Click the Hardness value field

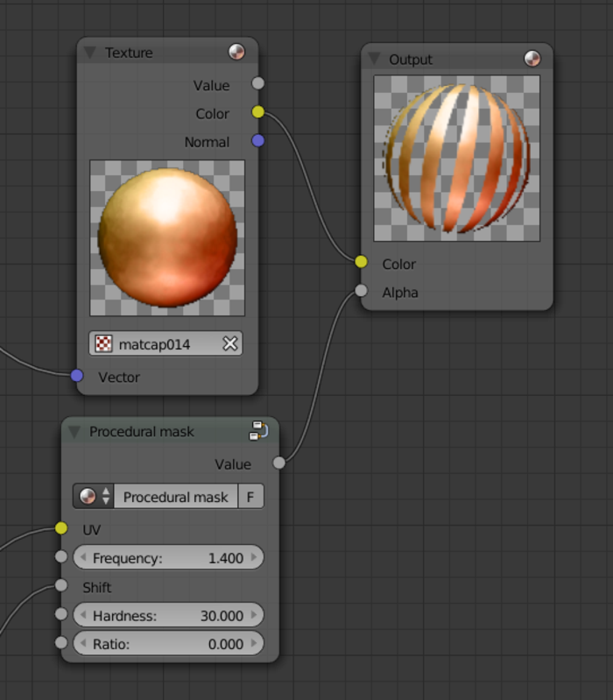[168, 616]
